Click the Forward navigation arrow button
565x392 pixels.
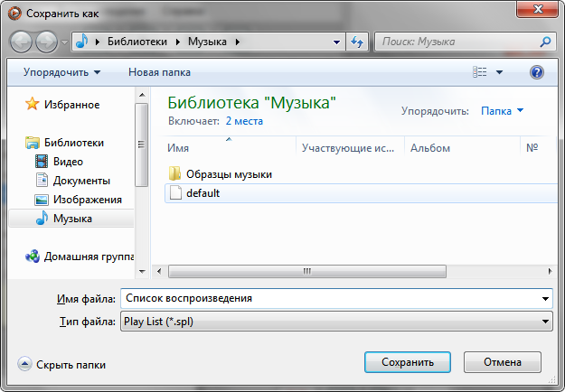pos(46,42)
